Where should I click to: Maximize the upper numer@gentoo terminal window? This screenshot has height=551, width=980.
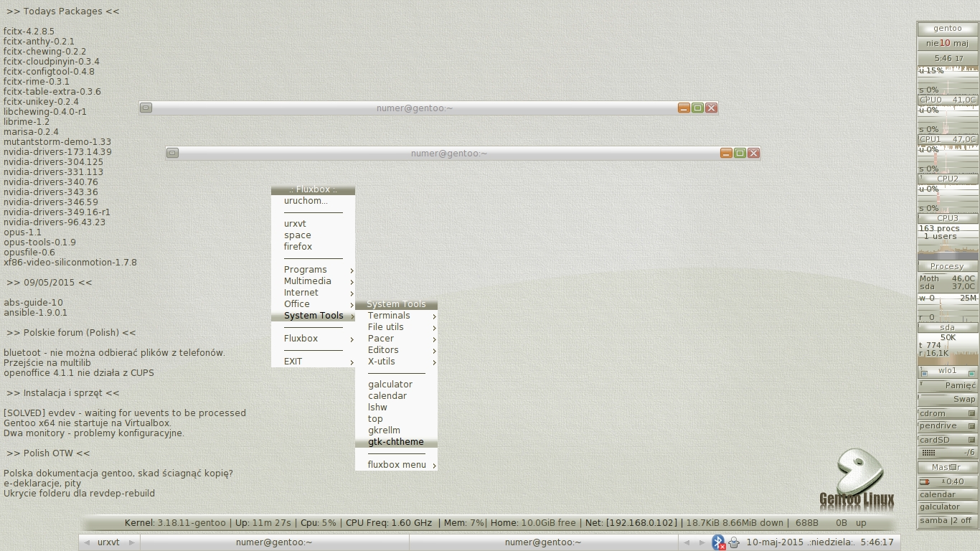pos(697,108)
